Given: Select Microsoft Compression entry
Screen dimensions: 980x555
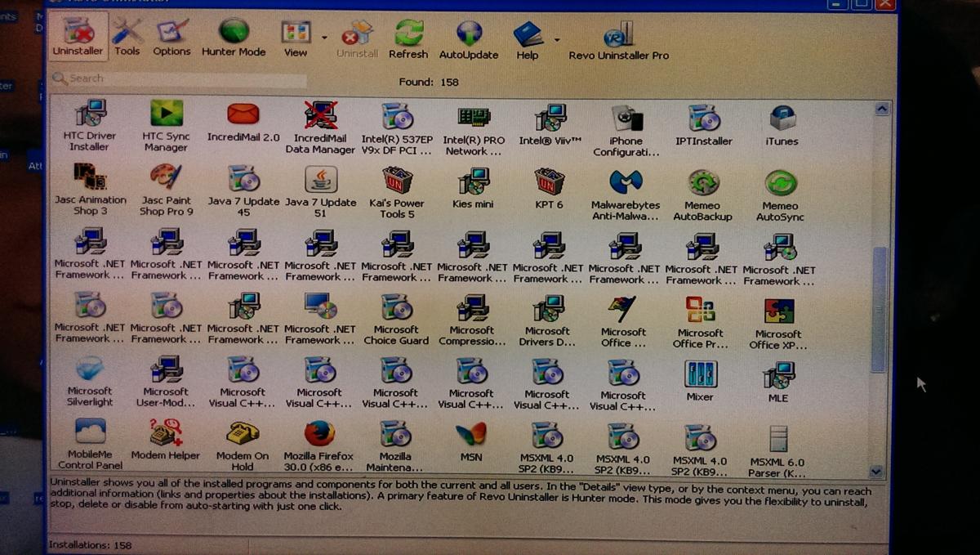Looking at the screenshot, I should coord(472,320).
